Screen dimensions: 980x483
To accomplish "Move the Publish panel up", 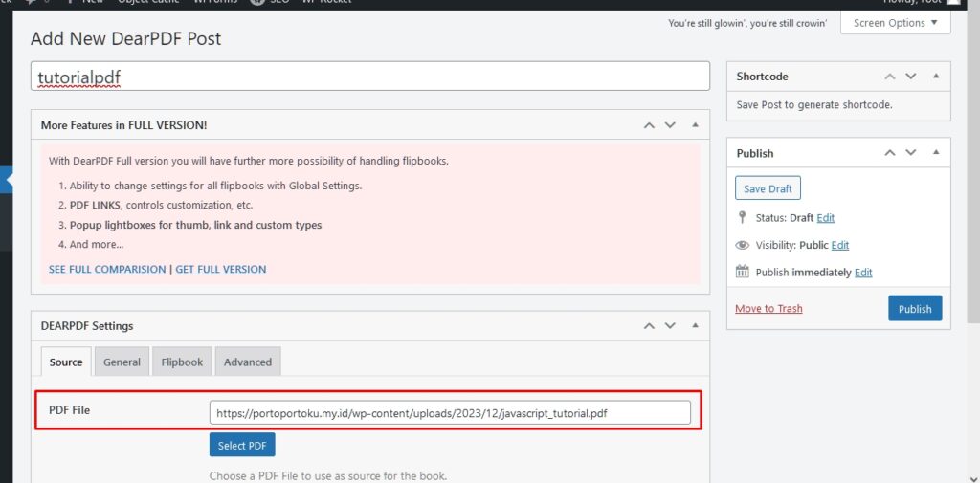I will [890, 152].
